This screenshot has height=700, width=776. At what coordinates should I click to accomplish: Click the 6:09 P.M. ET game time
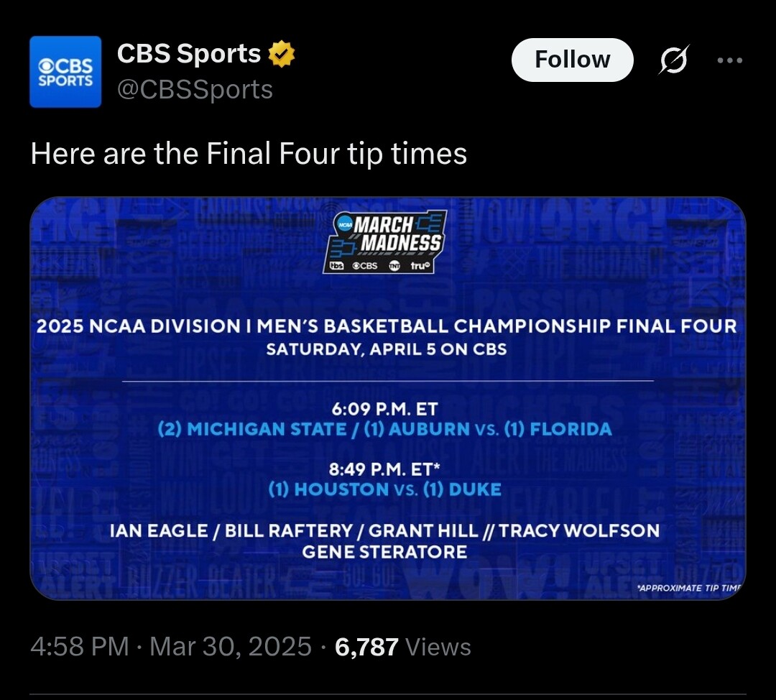[384, 409]
